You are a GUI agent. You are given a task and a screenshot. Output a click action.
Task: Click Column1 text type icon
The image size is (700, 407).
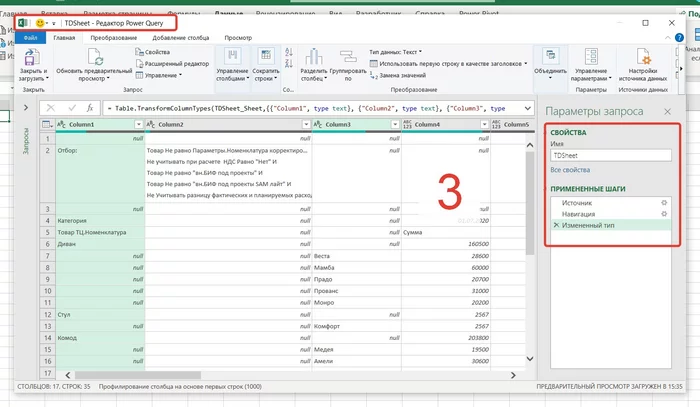tap(62, 125)
